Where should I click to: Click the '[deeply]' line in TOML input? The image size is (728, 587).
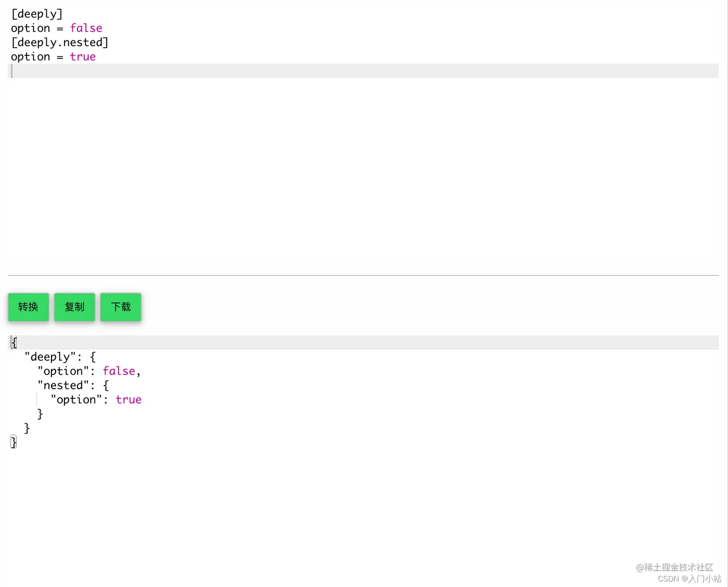pyautogui.click(x=37, y=14)
